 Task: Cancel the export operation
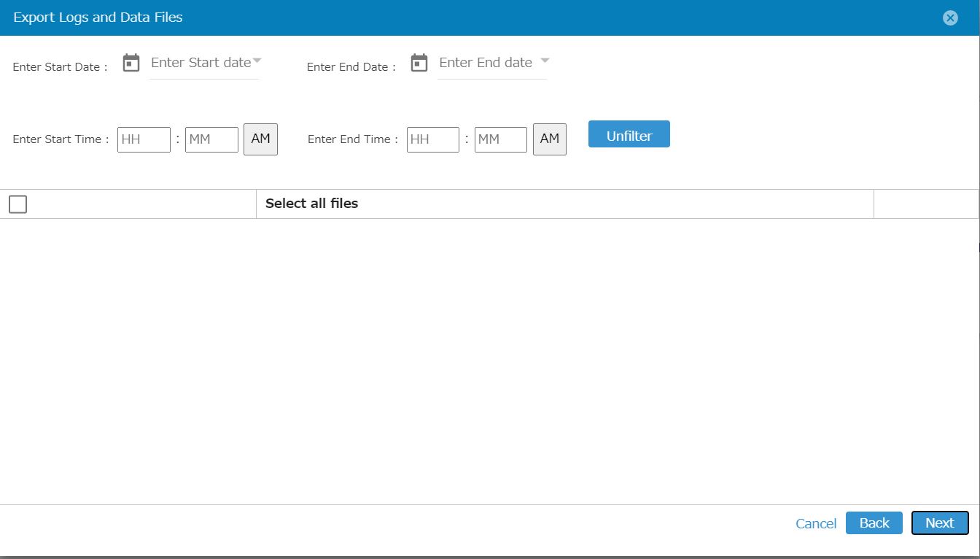(815, 523)
